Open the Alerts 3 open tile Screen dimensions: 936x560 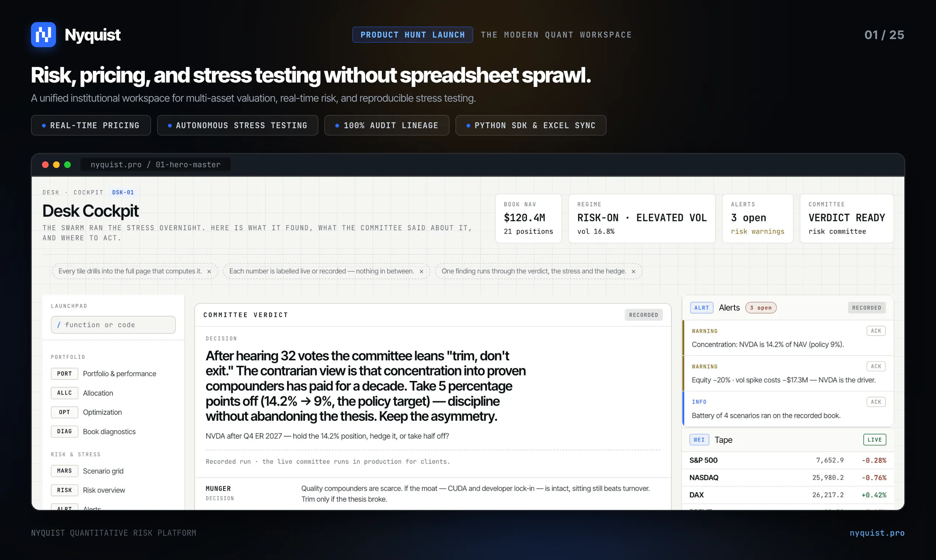click(x=758, y=218)
